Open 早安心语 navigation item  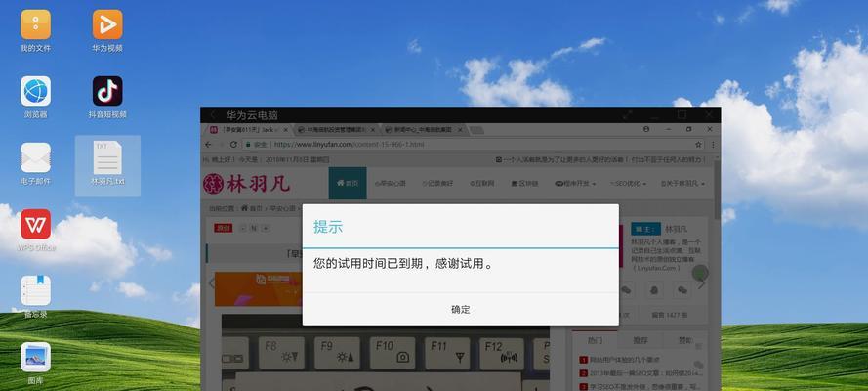point(391,183)
